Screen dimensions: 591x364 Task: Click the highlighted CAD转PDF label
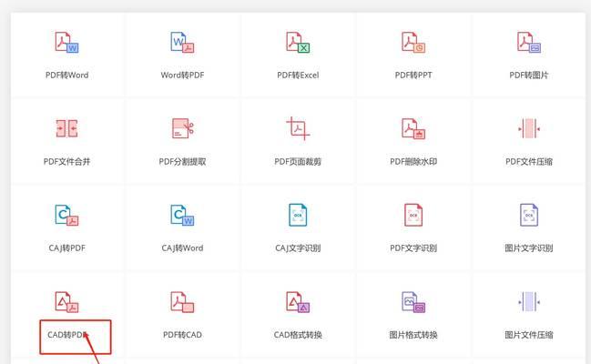67,335
